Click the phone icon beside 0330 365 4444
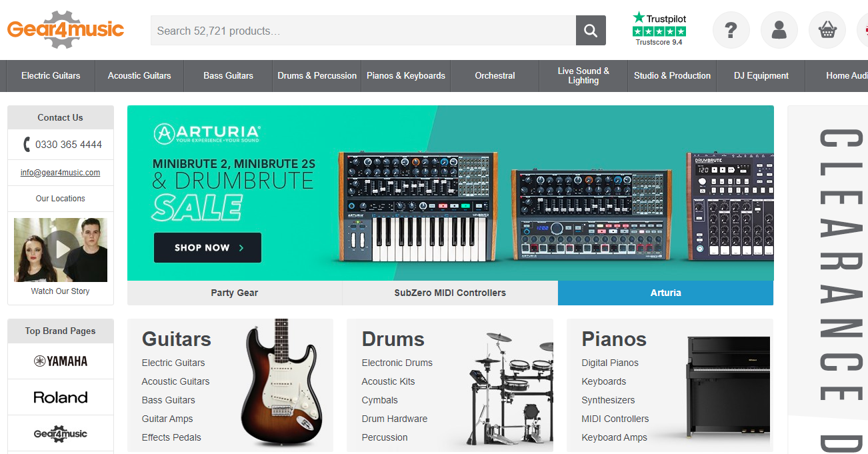Viewport: 868px width, 454px height. click(x=27, y=145)
